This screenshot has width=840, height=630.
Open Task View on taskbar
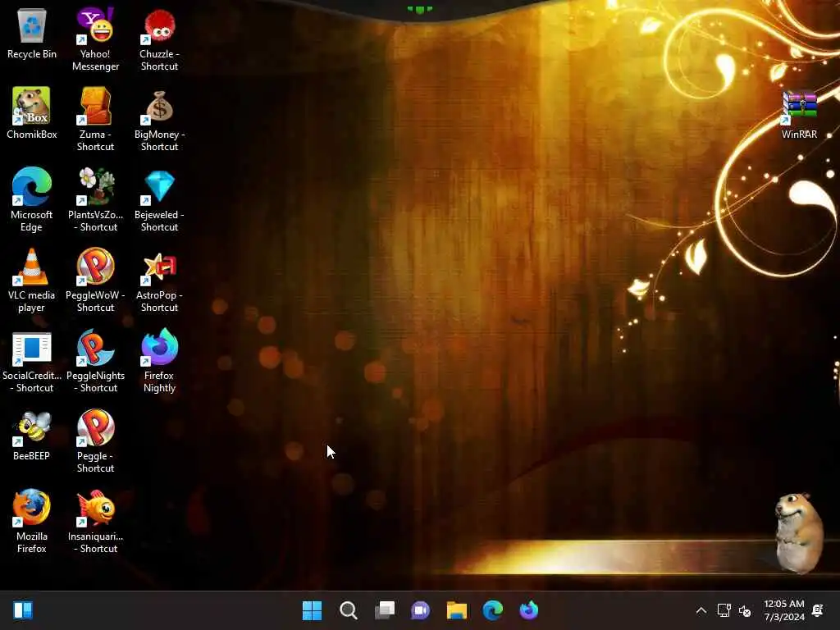point(385,610)
